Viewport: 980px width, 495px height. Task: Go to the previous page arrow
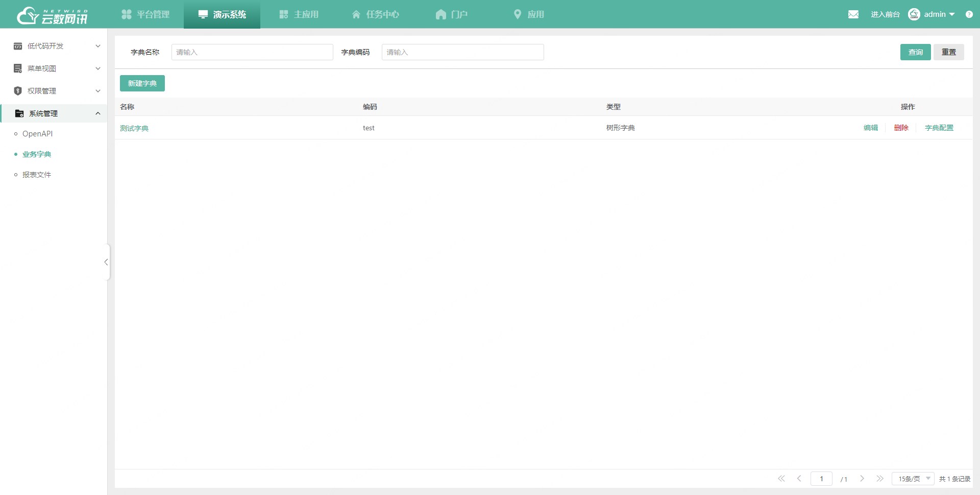(799, 479)
